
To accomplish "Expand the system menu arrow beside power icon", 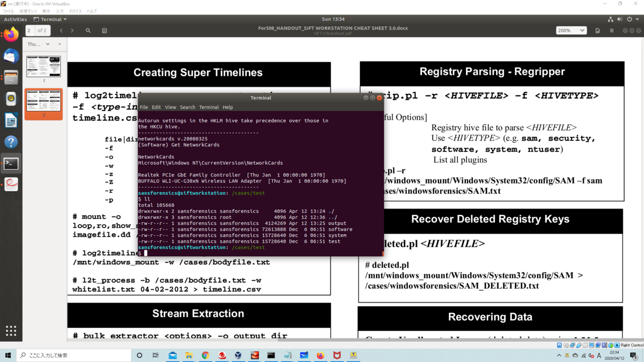I will [636, 19].
